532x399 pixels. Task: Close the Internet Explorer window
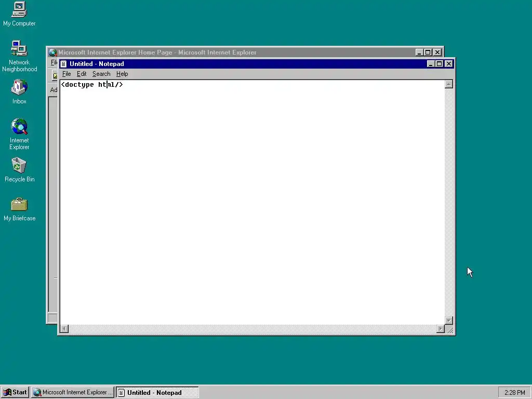437,52
